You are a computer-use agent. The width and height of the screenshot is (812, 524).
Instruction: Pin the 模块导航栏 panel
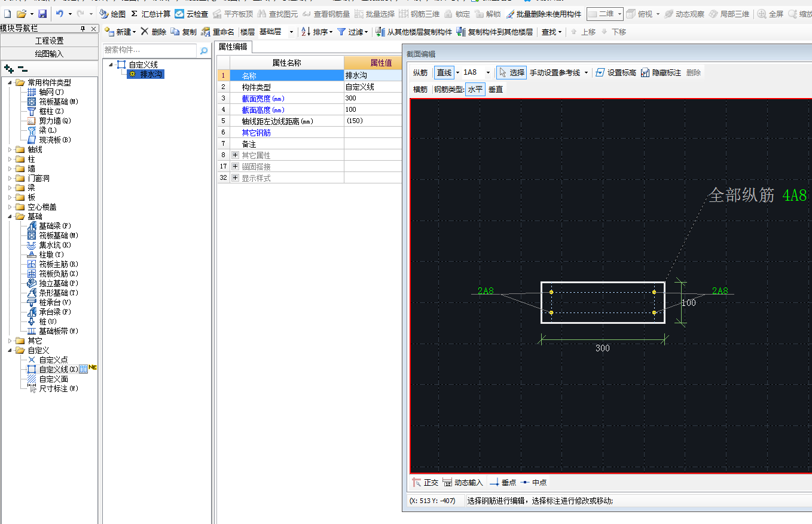click(x=83, y=29)
